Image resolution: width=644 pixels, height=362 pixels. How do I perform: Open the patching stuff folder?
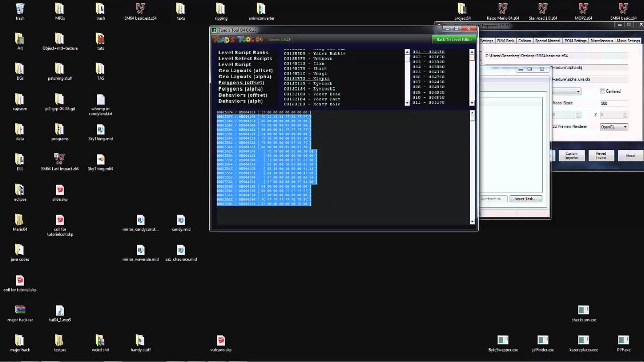[60, 69]
